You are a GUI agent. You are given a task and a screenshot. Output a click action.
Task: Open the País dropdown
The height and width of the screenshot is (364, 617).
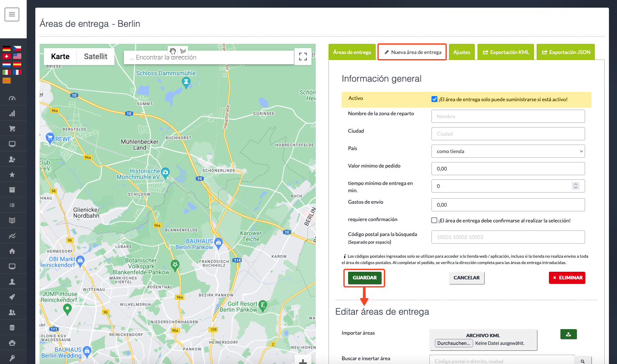click(x=508, y=151)
